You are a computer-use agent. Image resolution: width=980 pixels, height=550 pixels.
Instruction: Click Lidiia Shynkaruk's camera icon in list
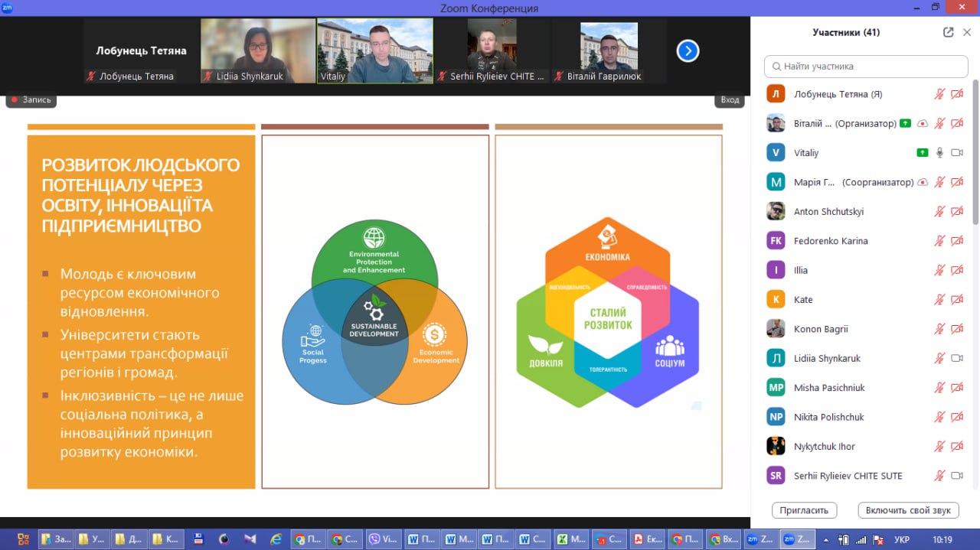(957, 358)
